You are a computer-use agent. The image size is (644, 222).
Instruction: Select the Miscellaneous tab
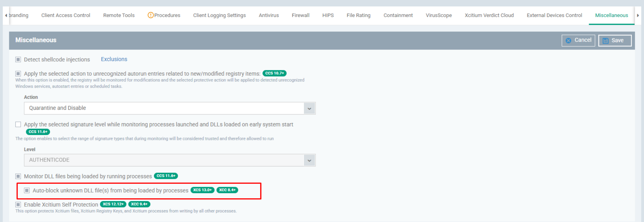(611, 15)
